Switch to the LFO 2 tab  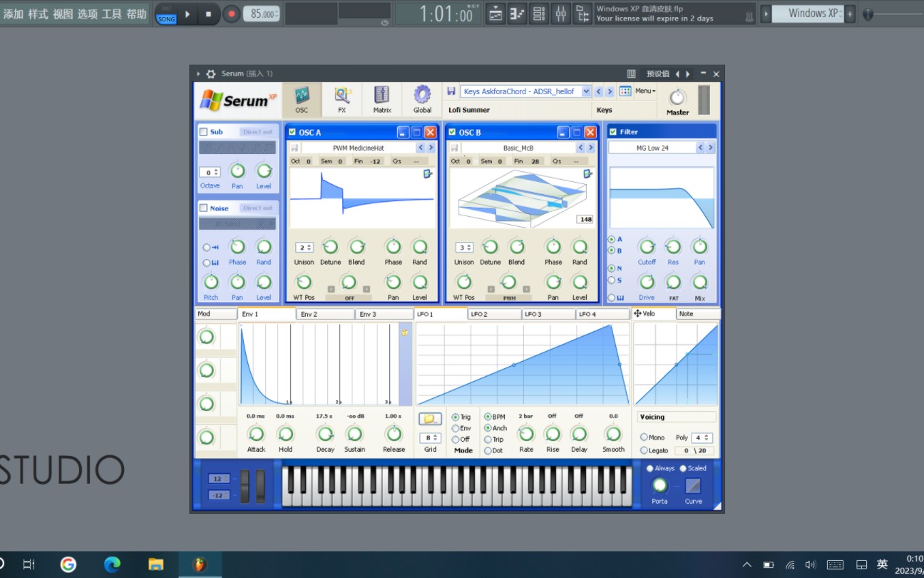pyautogui.click(x=495, y=314)
